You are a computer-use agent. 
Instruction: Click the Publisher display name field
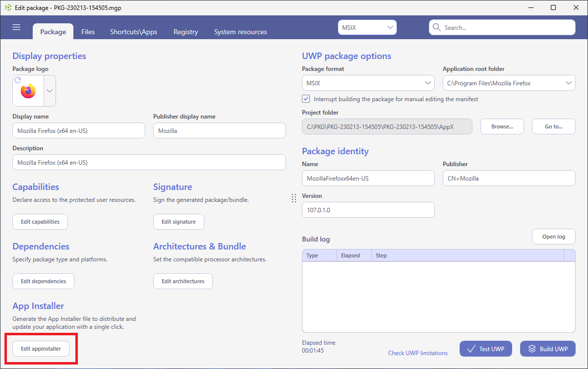tap(219, 130)
